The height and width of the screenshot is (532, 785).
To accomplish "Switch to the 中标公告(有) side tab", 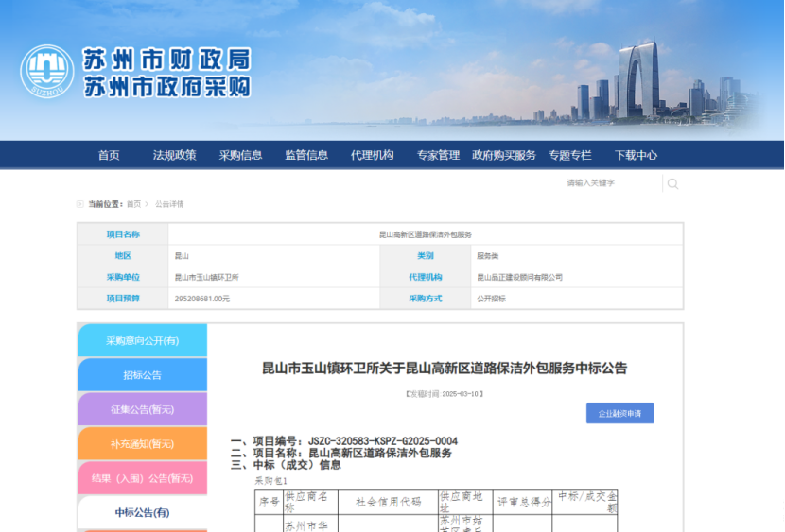I will click(x=142, y=512).
